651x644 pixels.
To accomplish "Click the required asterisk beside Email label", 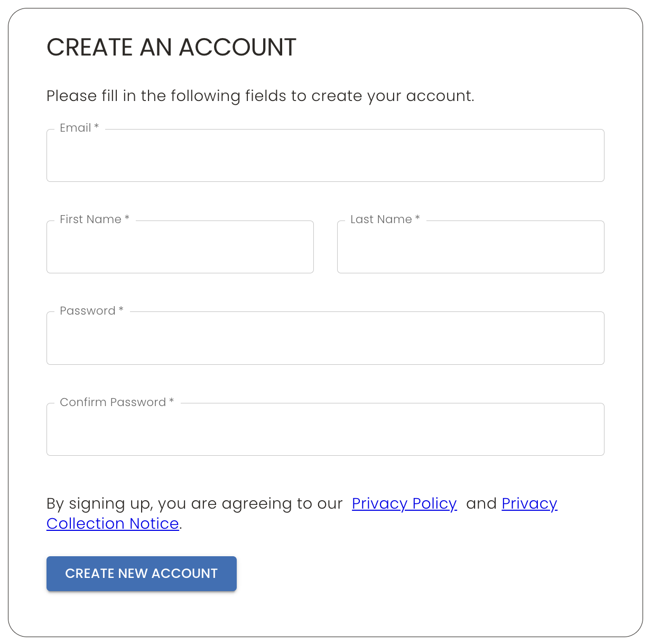I will click(x=97, y=127).
